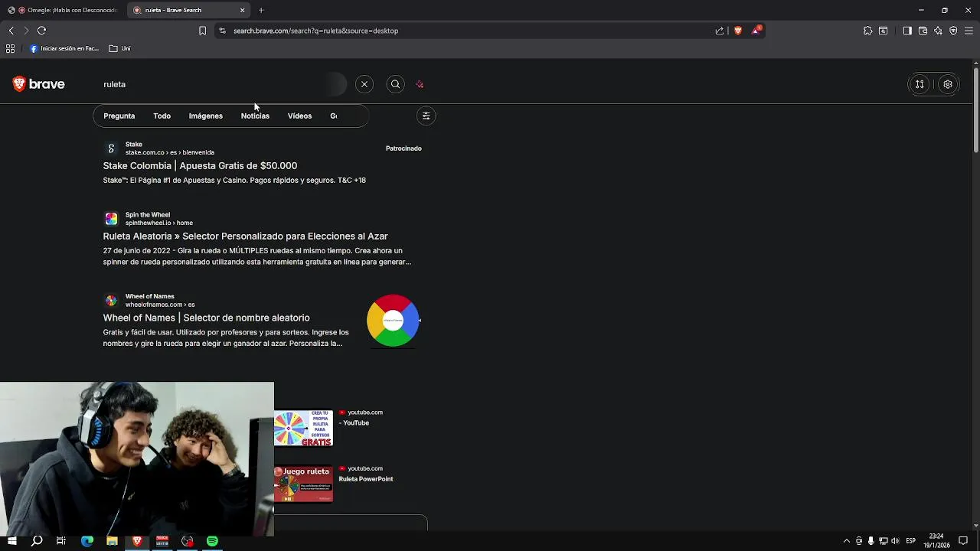
Task: Open Stake Colombia sponsored result
Action: tap(200, 165)
